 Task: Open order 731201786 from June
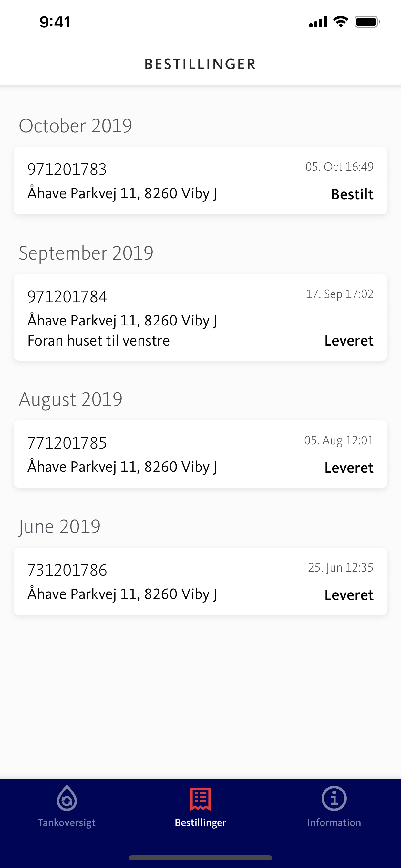200,581
